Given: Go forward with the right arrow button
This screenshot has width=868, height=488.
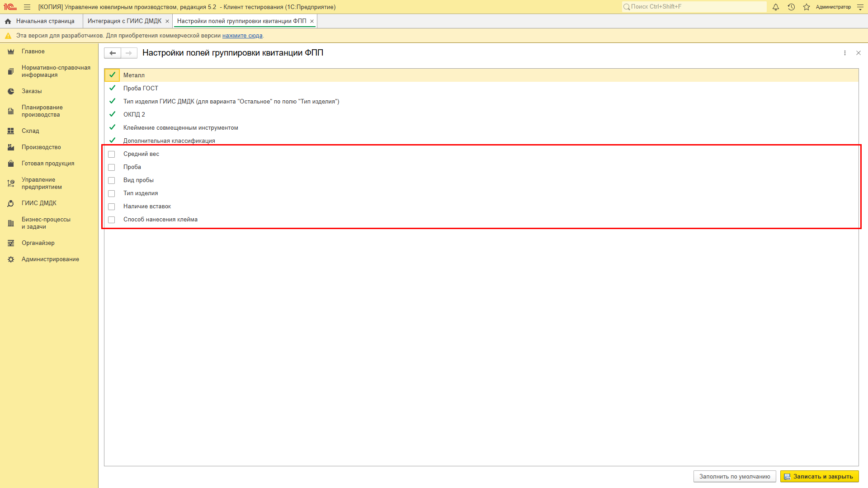Looking at the screenshot, I should [129, 53].
